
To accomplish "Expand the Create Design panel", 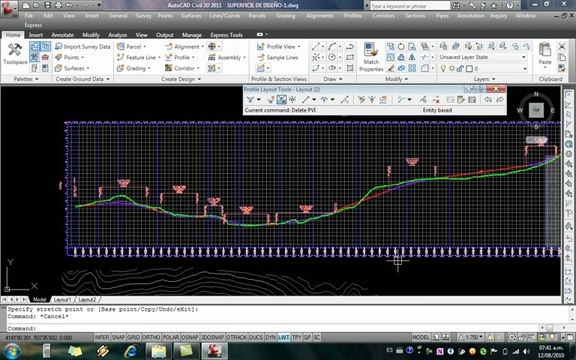I will tap(181, 79).
